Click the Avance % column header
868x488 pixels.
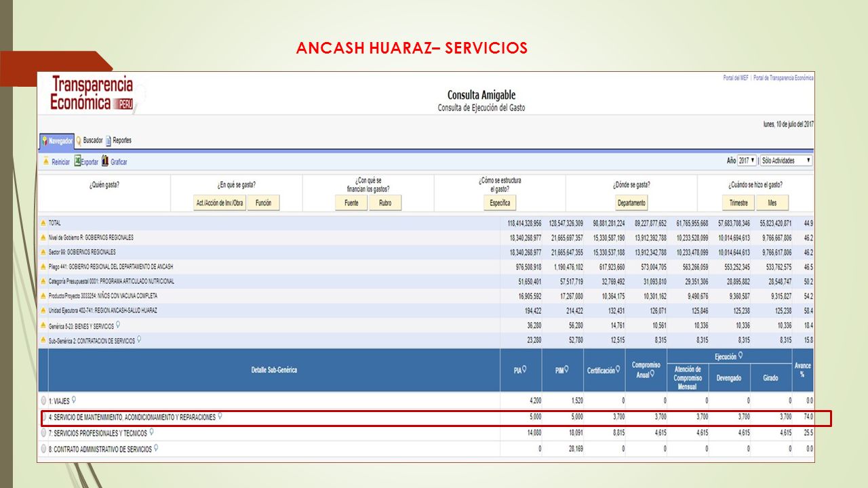(x=803, y=370)
